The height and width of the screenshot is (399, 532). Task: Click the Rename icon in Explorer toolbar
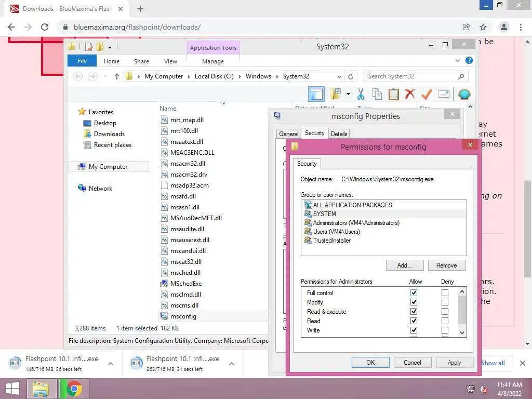point(444,94)
